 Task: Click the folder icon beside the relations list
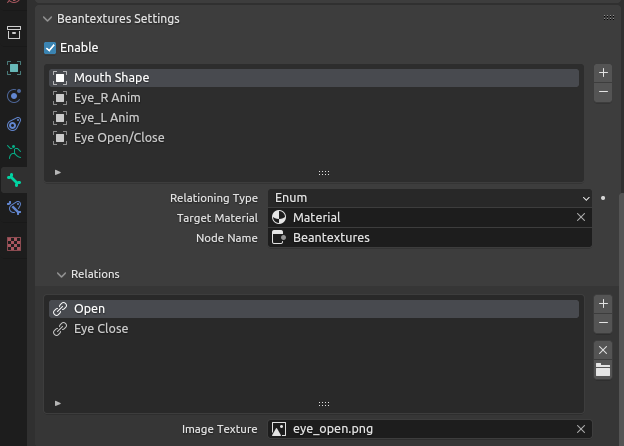(x=603, y=370)
